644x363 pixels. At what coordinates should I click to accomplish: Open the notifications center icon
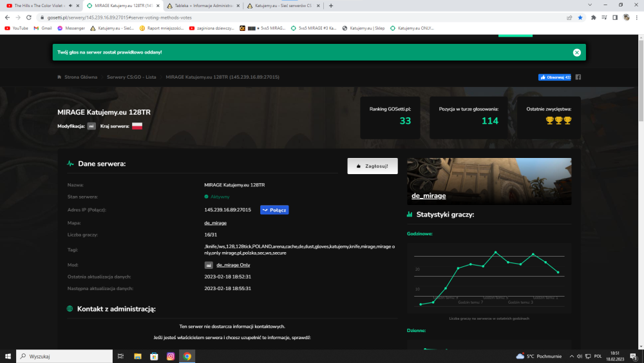coord(633,357)
